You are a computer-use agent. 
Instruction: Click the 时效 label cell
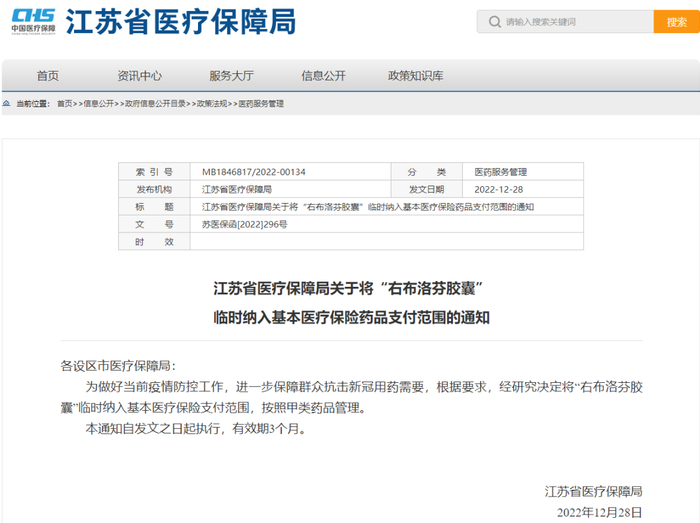pyautogui.click(x=154, y=241)
